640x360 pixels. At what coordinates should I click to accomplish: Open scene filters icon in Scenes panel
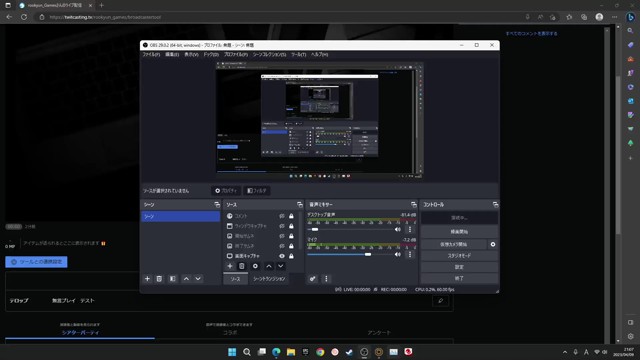[173, 279]
